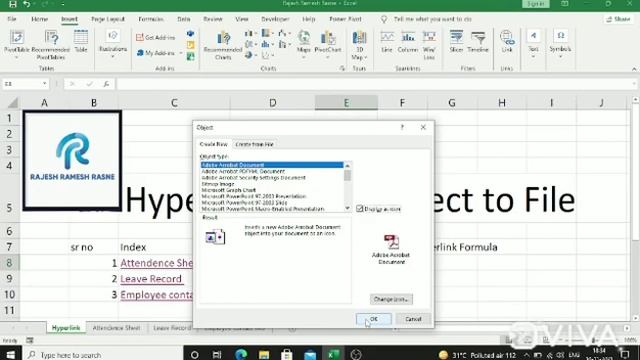Viewport: 640px width, 360px height.
Task: Click the Insert Function fx icon
Action: [x=106, y=84]
